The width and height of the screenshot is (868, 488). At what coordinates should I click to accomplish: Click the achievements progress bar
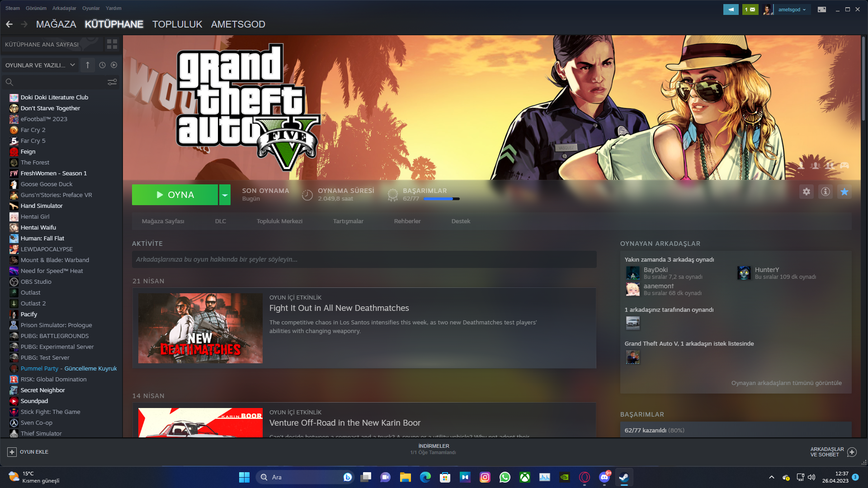[x=441, y=199]
